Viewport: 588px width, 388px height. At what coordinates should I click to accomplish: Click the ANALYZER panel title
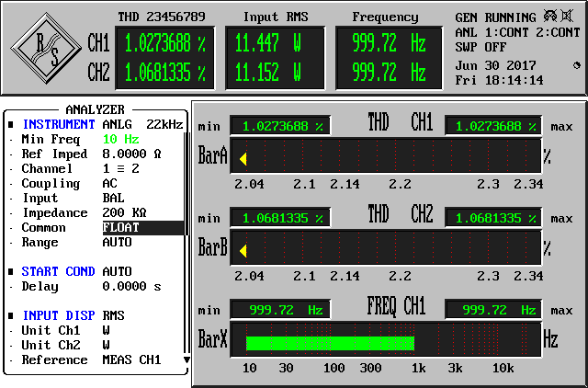click(x=95, y=109)
